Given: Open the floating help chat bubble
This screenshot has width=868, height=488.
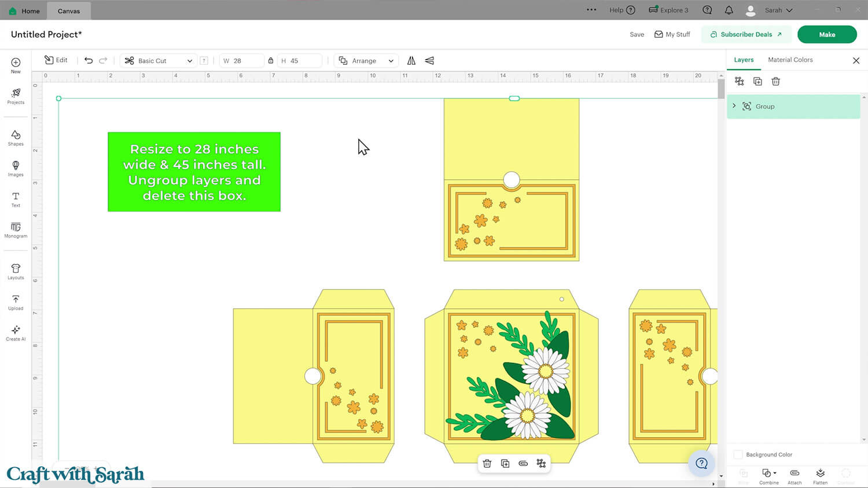Looking at the screenshot, I should 701,463.
